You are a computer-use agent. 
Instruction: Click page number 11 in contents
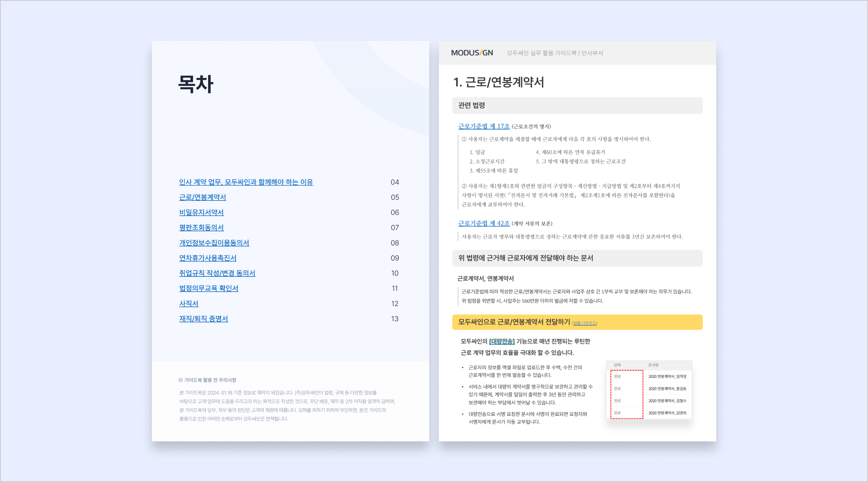point(395,288)
